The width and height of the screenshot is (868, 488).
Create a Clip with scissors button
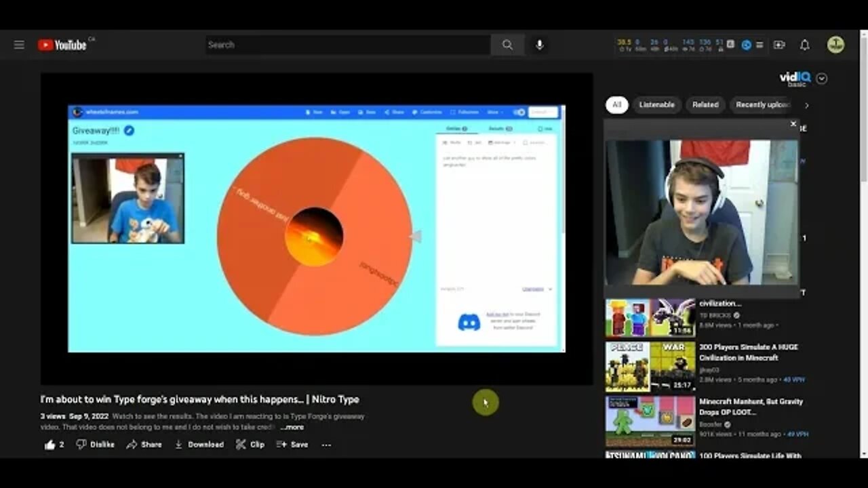pos(250,445)
